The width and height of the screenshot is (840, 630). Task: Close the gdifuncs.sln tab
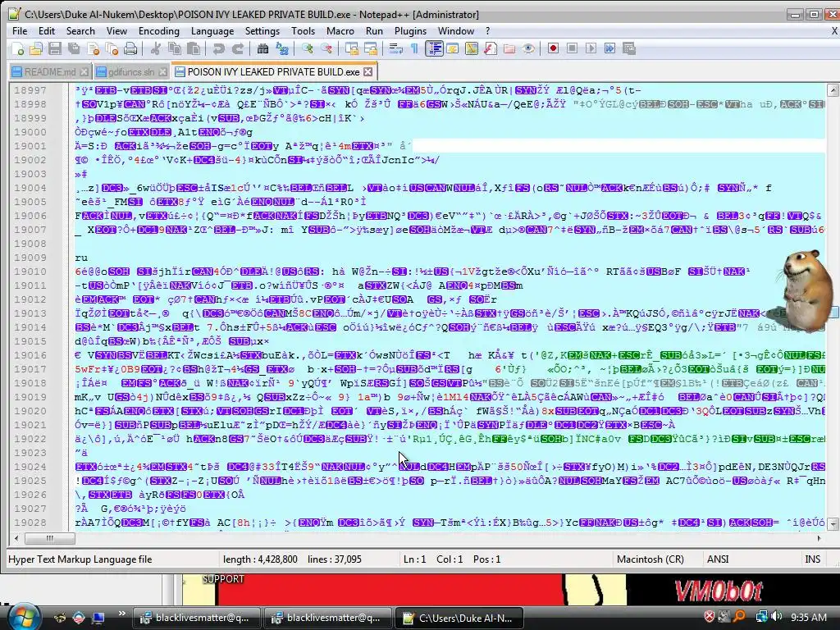(163, 72)
